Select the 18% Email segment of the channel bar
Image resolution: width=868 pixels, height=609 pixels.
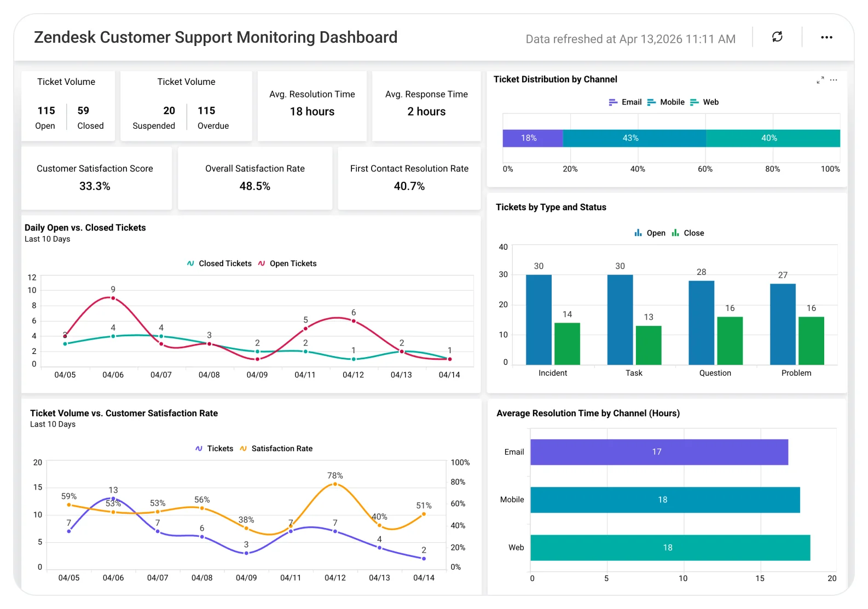533,138
